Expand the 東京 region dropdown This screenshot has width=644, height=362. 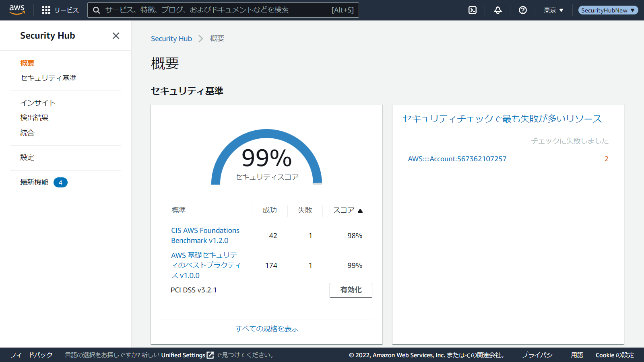pos(553,10)
